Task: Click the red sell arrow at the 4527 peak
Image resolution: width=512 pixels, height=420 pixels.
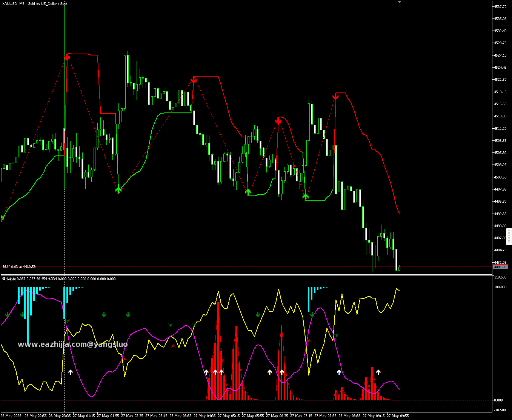Action: (67, 57)
